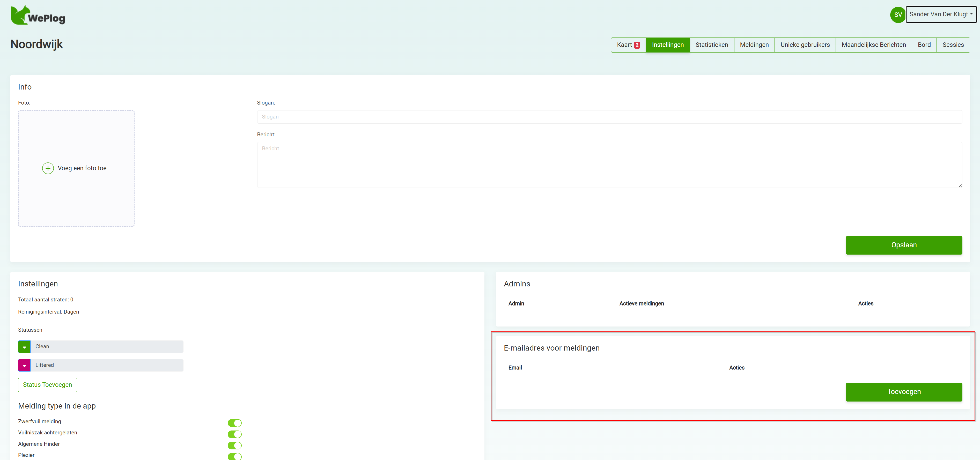Click the 'Reinigingsinterval: Dagen' text
980x460 pixels.
point(49,311)
